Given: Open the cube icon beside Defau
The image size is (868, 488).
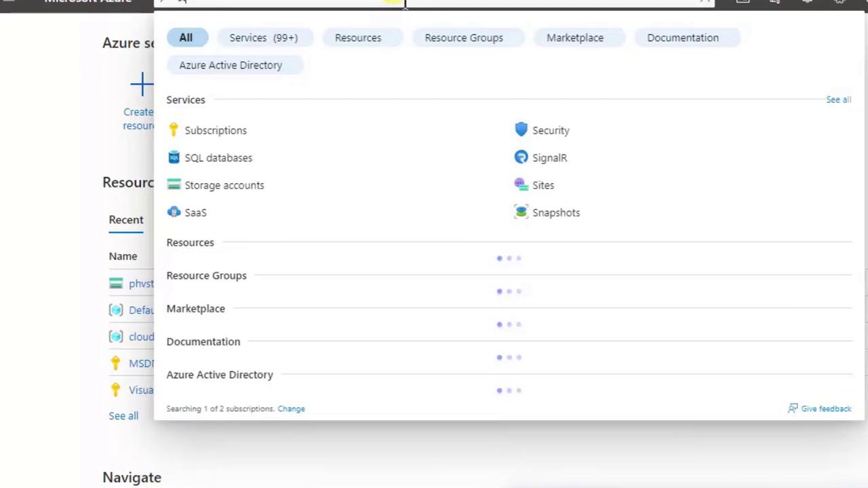Looking at the screenshot, I should 116,310.
